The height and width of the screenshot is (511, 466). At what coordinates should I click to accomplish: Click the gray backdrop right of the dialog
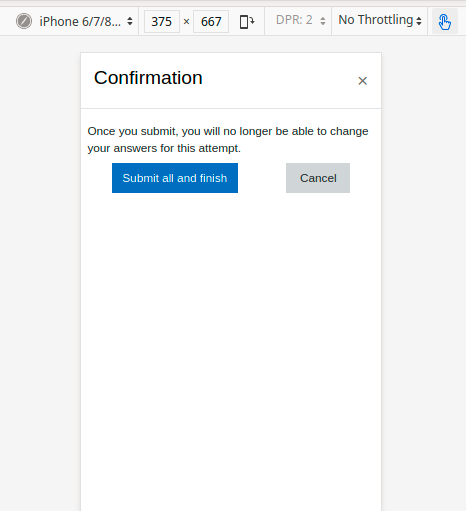(x=423, y=267)
